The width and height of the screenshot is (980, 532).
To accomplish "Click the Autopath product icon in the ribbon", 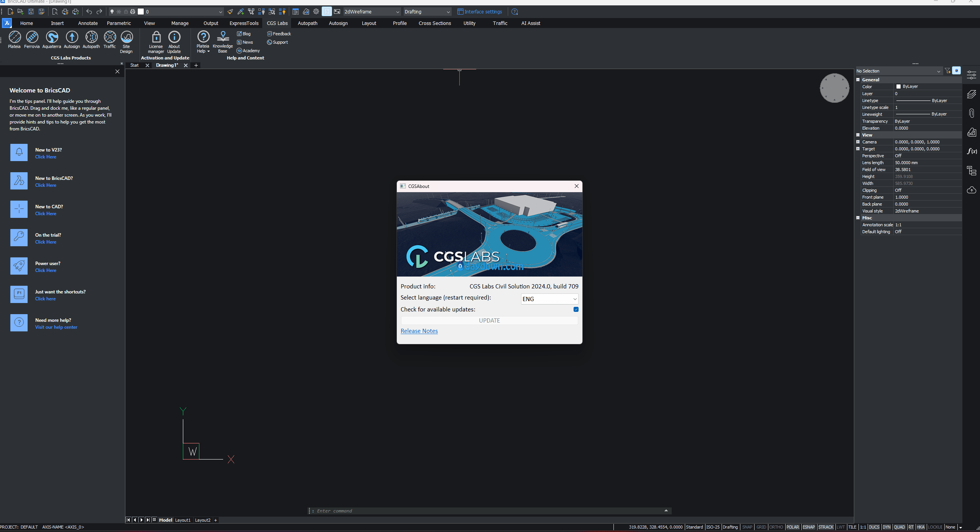I will pyautogui.click(x=91, y=40).
